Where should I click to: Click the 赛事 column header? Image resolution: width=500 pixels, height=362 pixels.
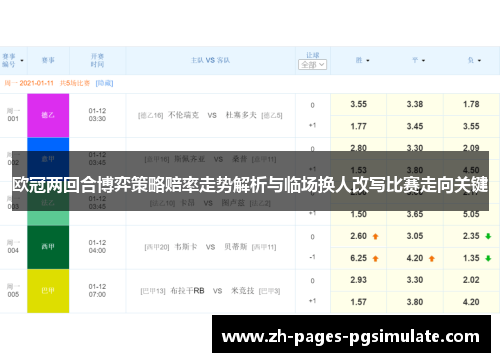tap(48, 60)
